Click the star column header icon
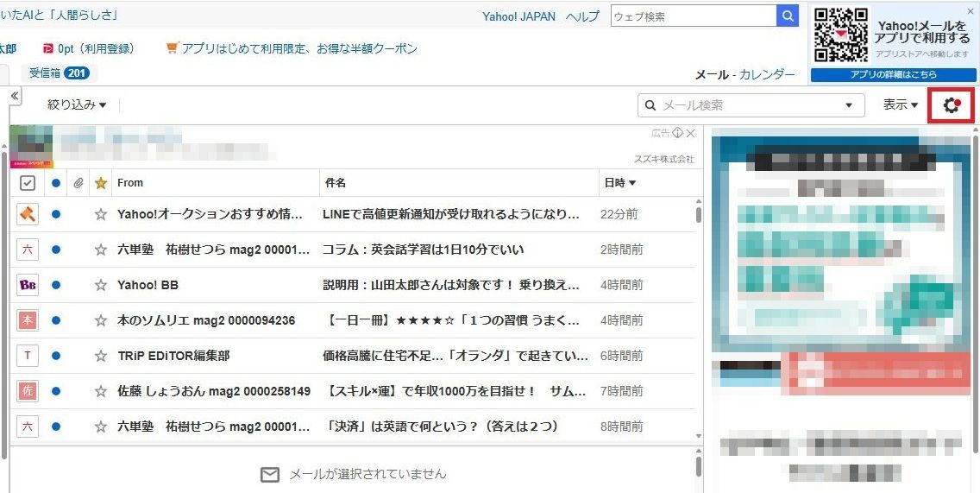This screenshot has height=493, width=980. pos(101,183)
